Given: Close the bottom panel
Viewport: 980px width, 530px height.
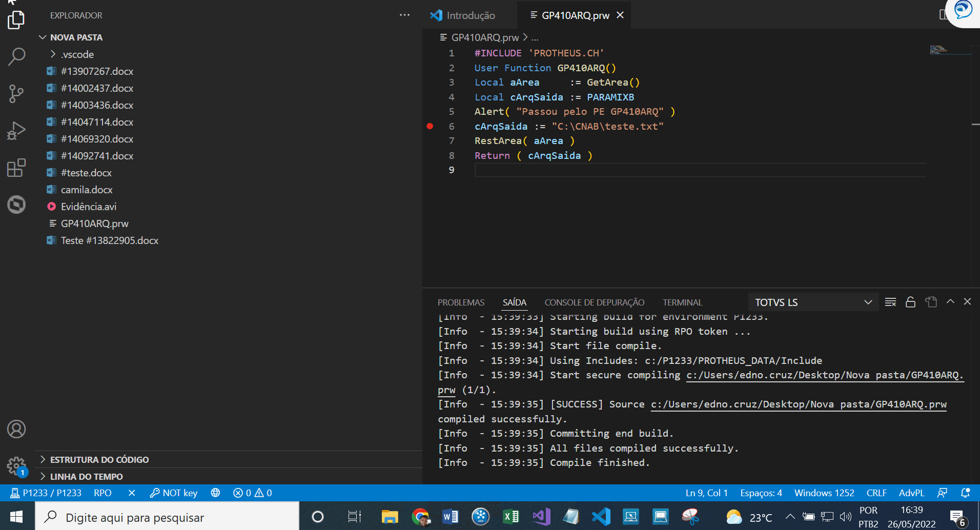Looking at the screenshot, I should point(967,301).
